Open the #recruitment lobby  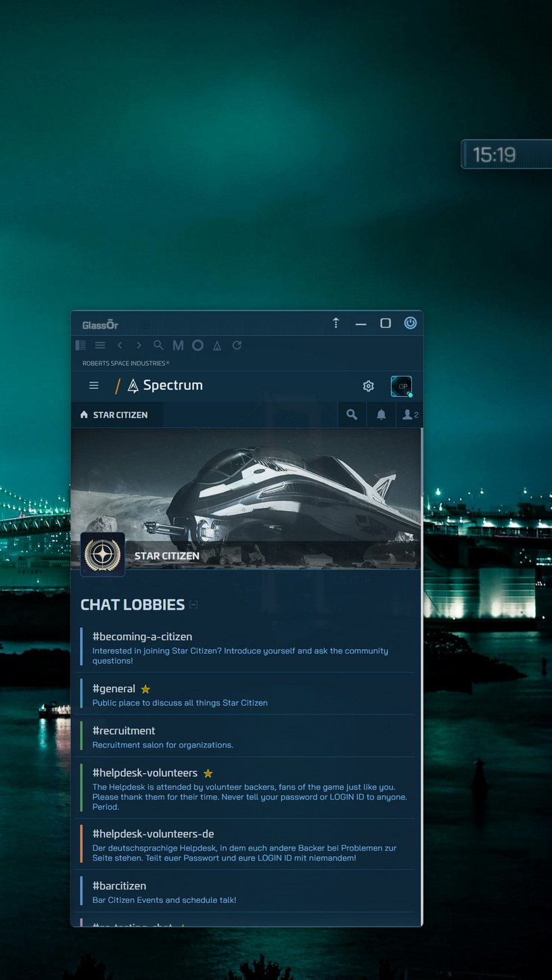point(124,731)
